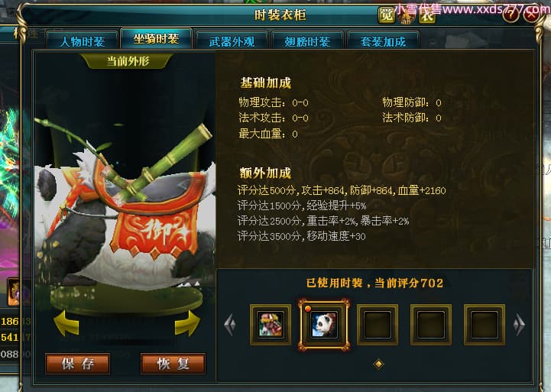
Task: Select the panda mount costume icon
Action: (323, 325)
